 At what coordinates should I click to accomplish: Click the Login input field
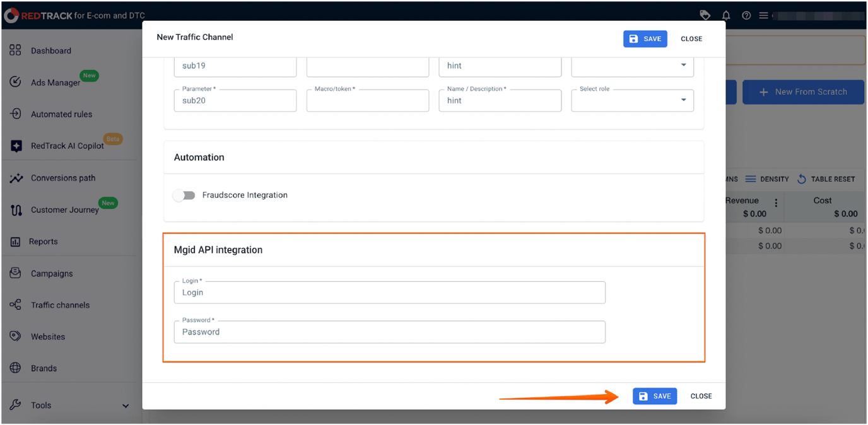389,292
